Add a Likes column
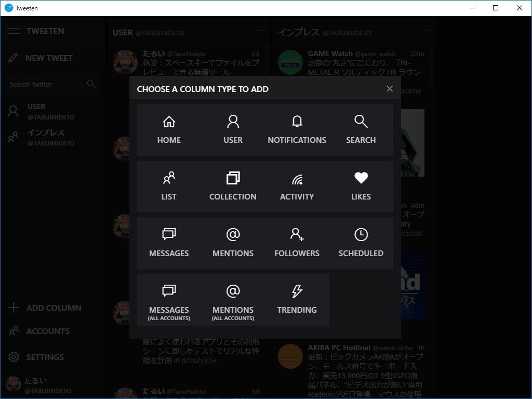The image size is (532, 399). [x=361, y=187]
